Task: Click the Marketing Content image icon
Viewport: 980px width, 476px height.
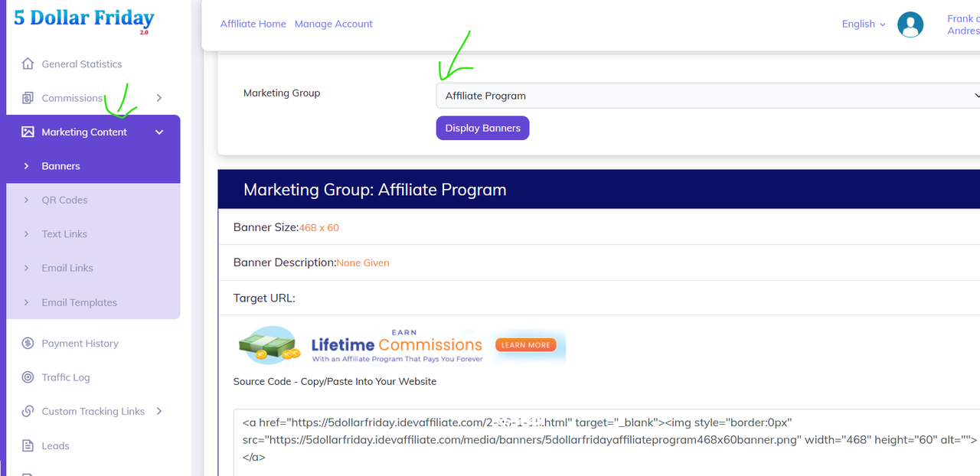Action: pyautogui.click(x=28, y=132)
